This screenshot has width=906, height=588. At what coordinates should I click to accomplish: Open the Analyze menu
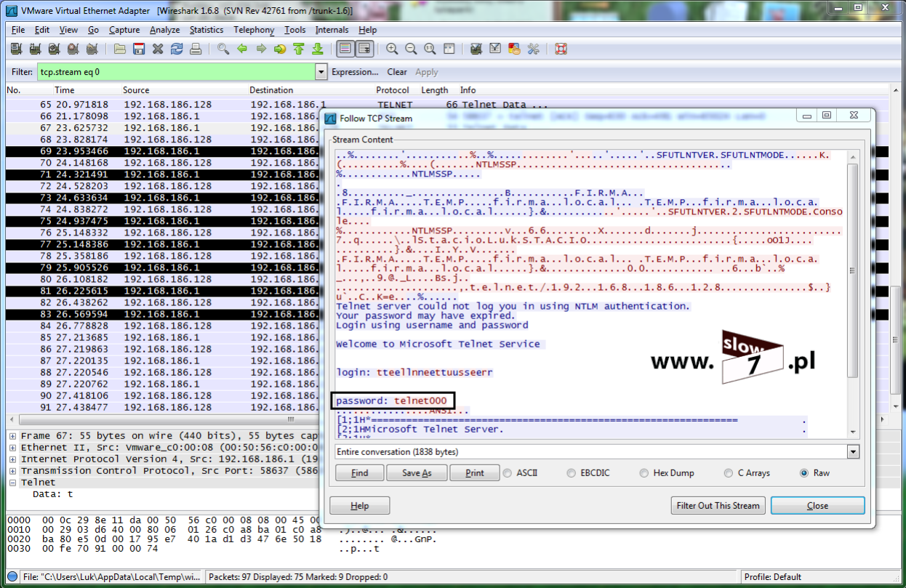pyautogui.click(x=165, y=30)
